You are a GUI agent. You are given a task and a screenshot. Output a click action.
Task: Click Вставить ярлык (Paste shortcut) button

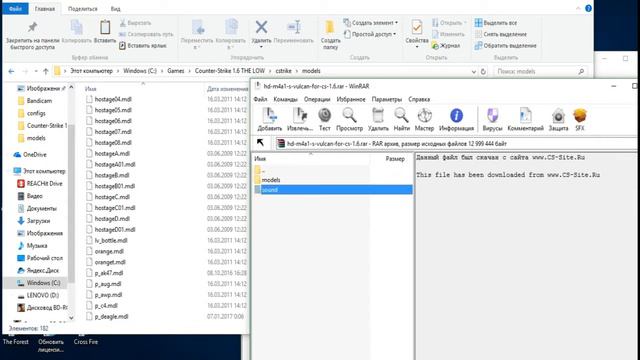pos(143,46)
